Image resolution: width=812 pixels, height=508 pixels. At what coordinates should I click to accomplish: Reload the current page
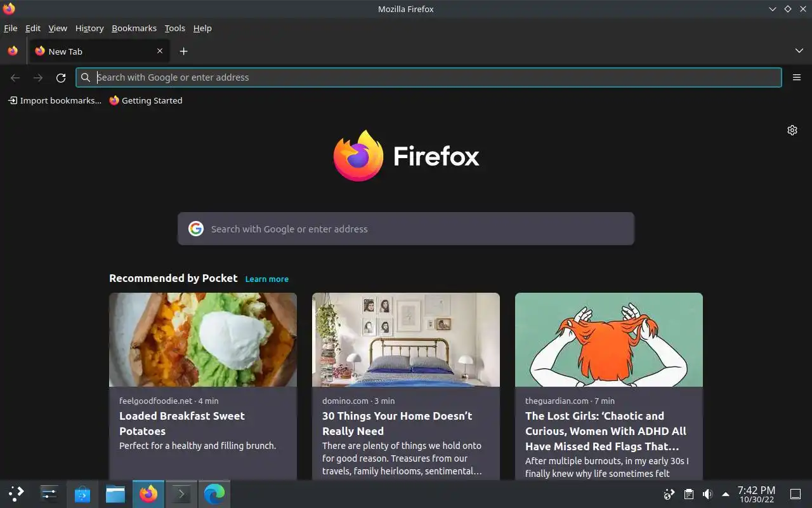tap(61, 77)
